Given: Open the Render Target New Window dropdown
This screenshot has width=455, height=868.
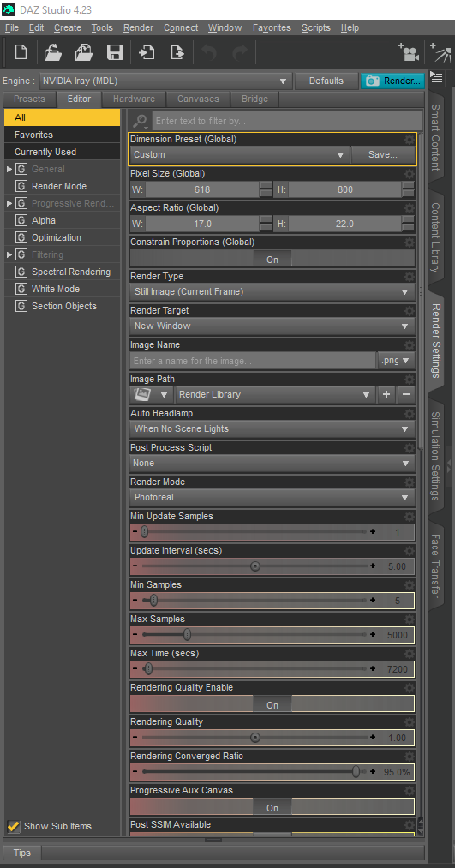Looking at the screenshot, I should coord(272,326).
